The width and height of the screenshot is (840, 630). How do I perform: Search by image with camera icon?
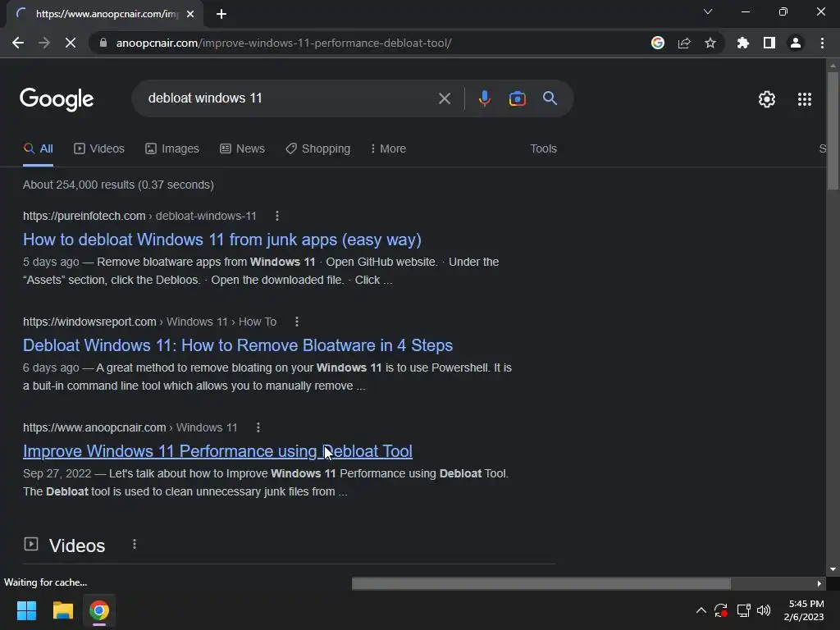tap(517, 98)
